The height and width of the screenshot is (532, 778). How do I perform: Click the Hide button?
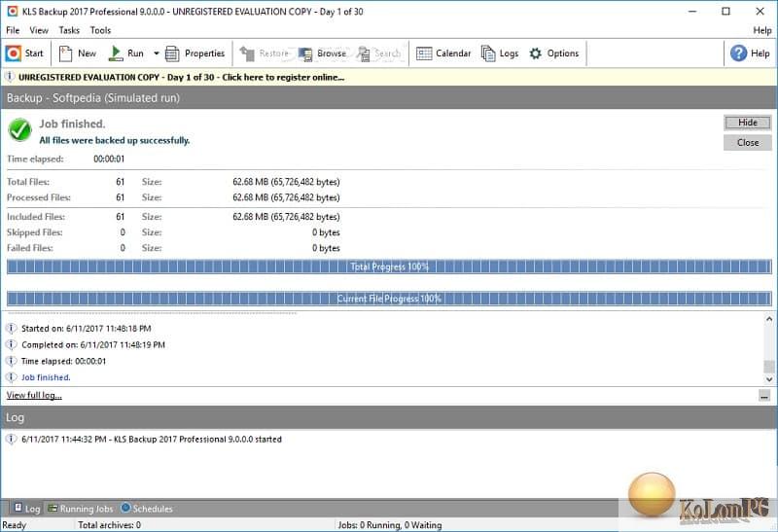tap(747, 123)
